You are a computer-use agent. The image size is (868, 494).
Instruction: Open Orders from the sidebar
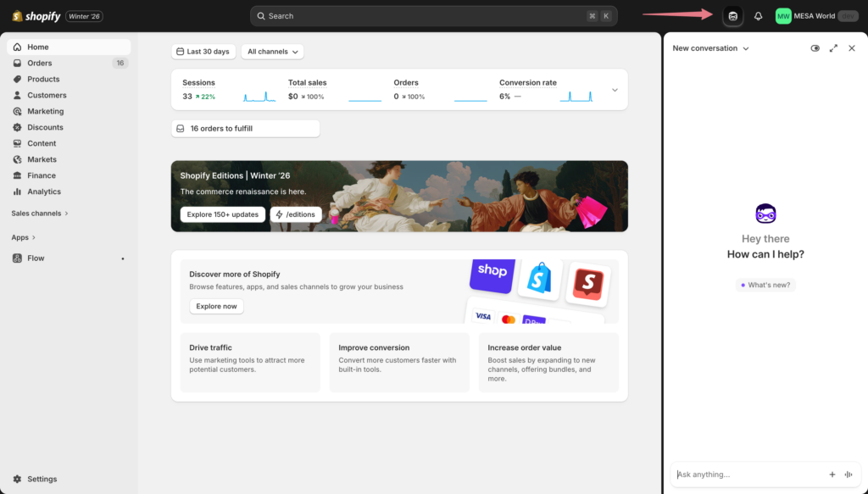pyautogui.click(x=40, y=63)
